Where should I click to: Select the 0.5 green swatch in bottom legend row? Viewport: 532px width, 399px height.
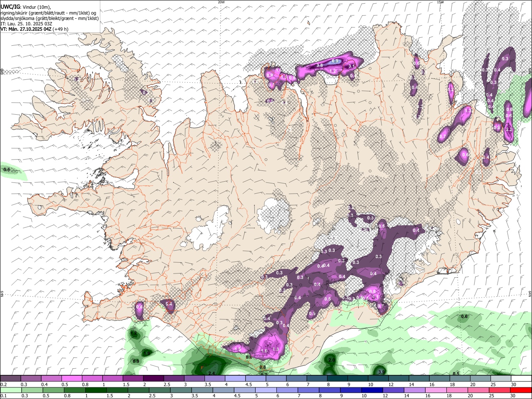click(53, 390)
